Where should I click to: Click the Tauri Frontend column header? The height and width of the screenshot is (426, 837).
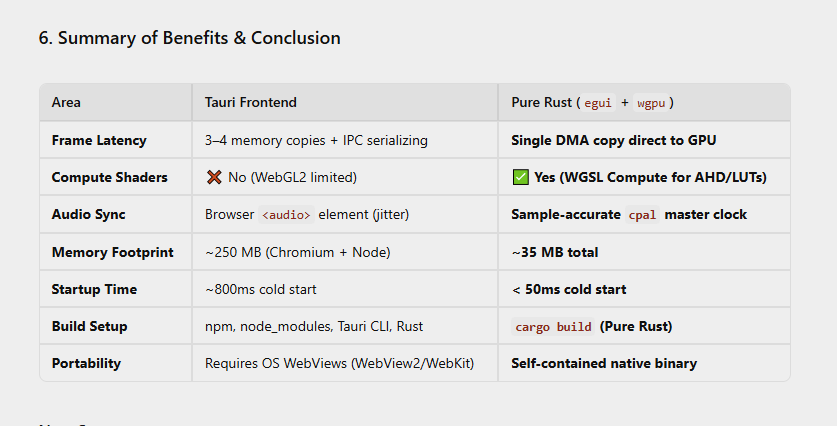[251, 102]
